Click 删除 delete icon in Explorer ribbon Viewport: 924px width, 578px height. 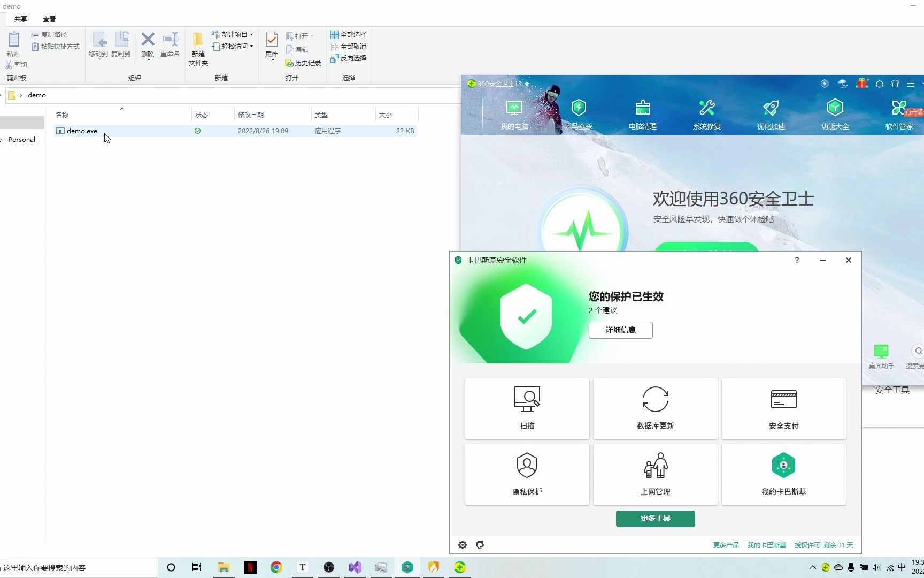(148, 45)
